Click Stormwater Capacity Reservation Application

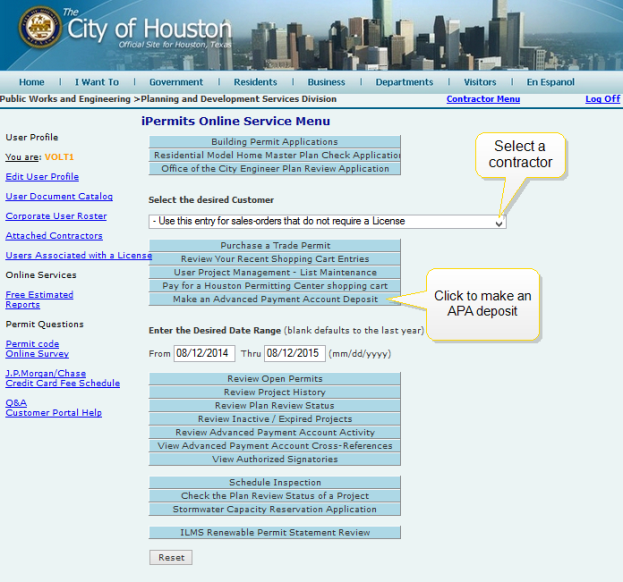click(275, 509)
